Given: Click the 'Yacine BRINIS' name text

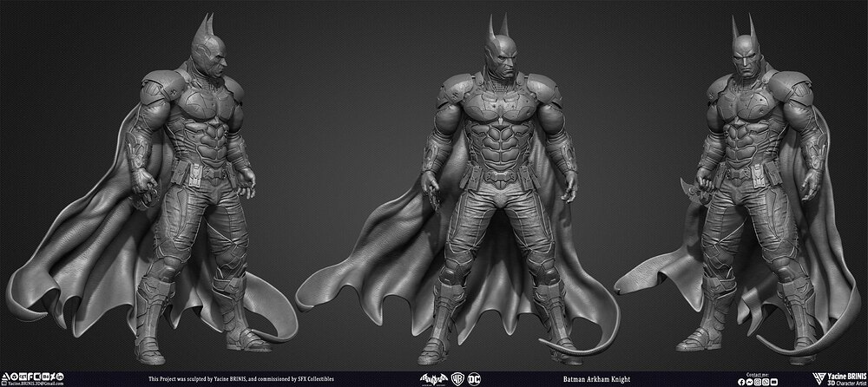Looking at the screenshot, I should (847, 376).
